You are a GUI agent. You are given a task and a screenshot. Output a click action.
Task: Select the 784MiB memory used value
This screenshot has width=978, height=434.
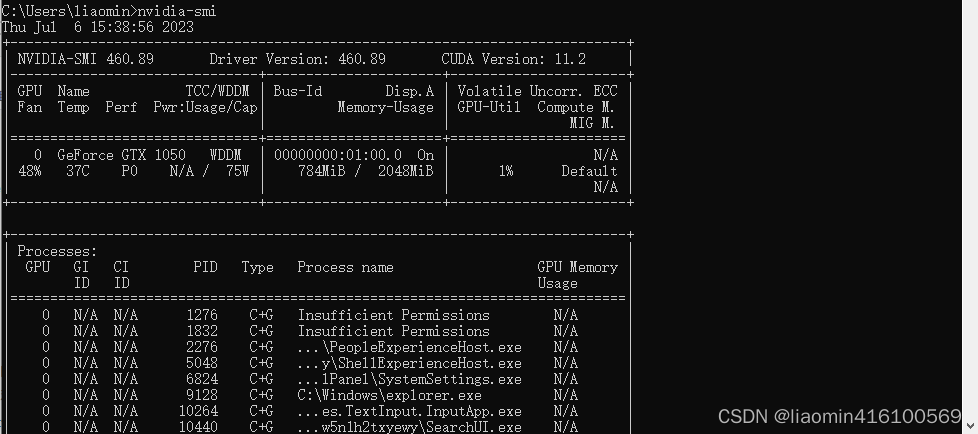pyautogui.click(x=322, y=171)
